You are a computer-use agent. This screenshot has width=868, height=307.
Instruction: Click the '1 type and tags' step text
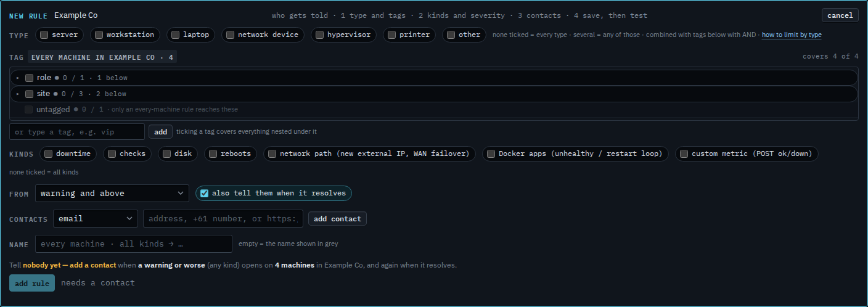coord(373,15)
